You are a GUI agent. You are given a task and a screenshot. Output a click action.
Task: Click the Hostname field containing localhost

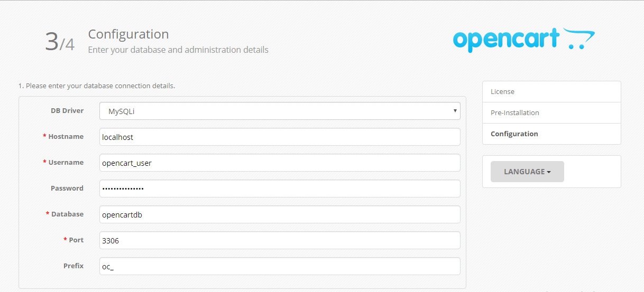280,137
